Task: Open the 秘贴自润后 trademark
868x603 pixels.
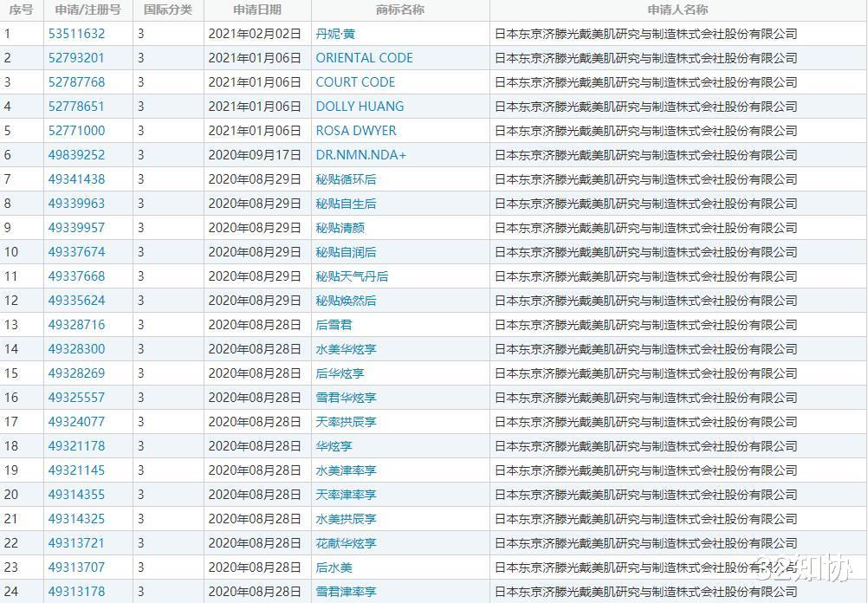Action: point(346,252)
